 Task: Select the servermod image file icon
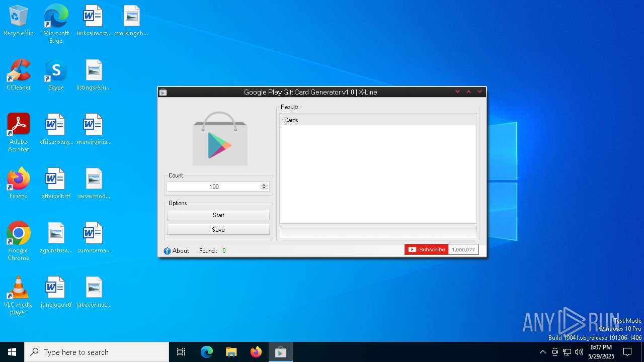pos(94,184)
